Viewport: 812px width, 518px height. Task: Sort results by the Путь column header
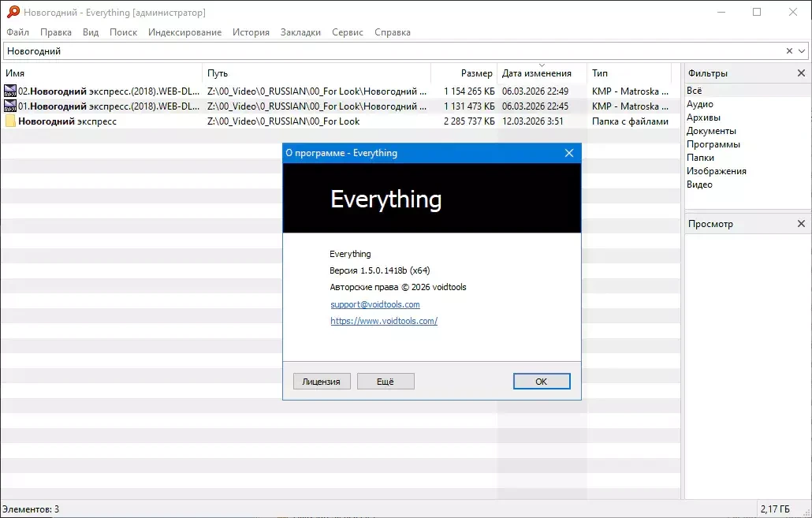316,73
